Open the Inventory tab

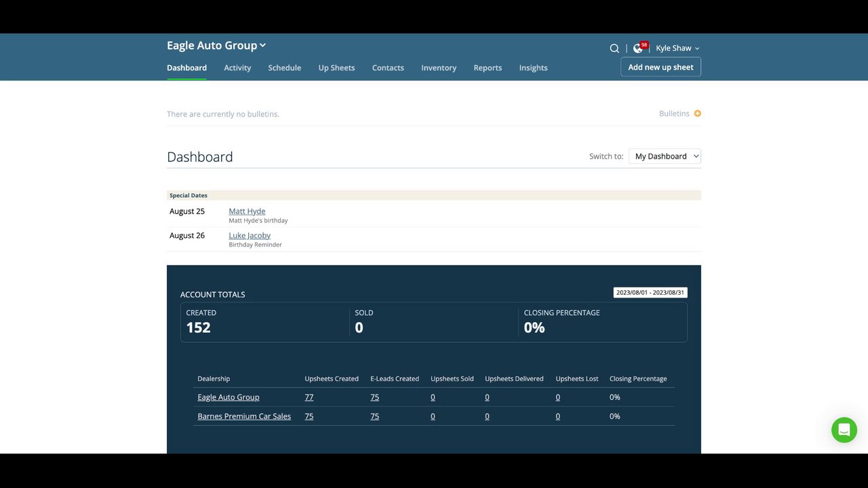pos(439,68)
